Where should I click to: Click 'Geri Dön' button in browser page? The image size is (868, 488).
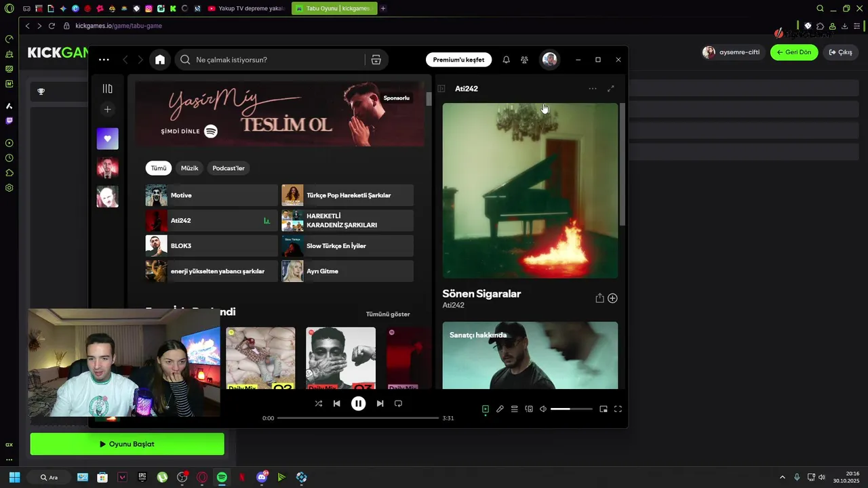click(794, 52)
